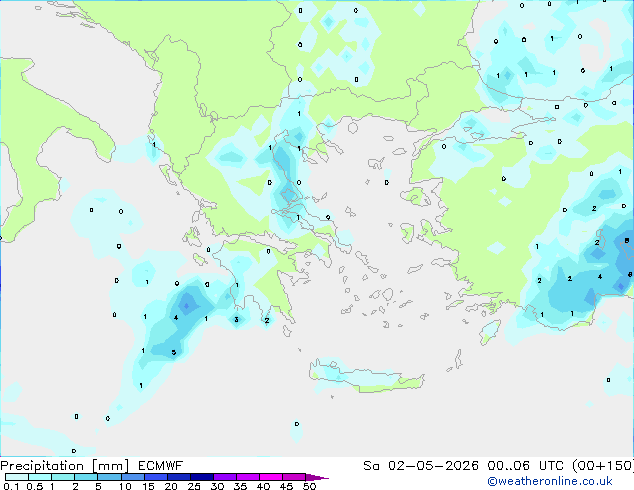The width and height of the screenshot is (634, 490).
Task: Open the weatheronline.co.uk credit link
Action: [550, 481]
